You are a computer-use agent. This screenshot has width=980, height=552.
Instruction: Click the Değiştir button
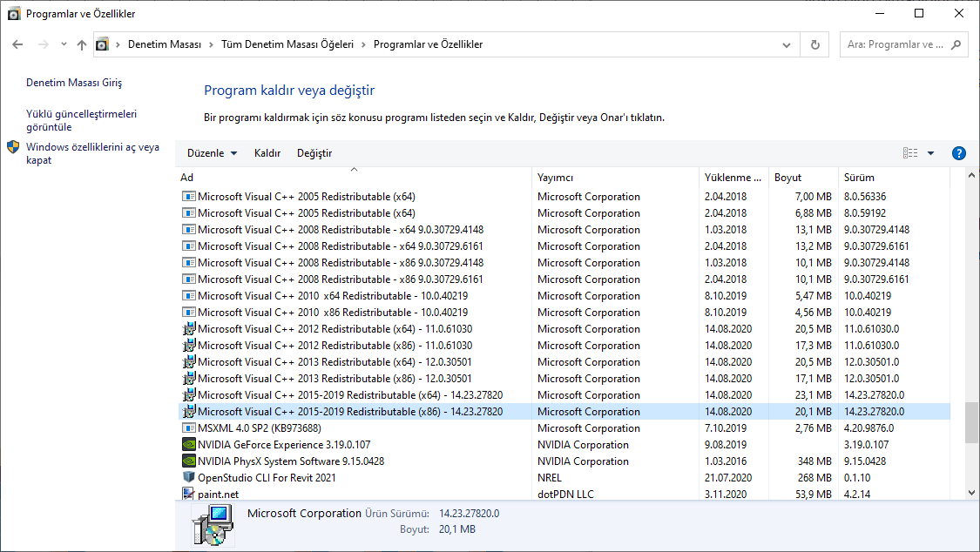click(x=314, y=153)
